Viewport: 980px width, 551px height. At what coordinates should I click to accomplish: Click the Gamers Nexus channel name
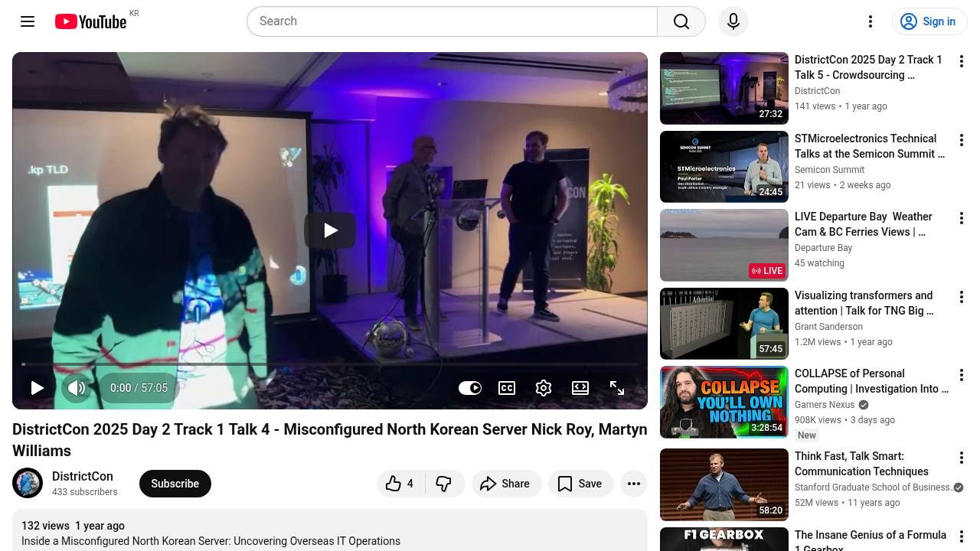point(825,405)
